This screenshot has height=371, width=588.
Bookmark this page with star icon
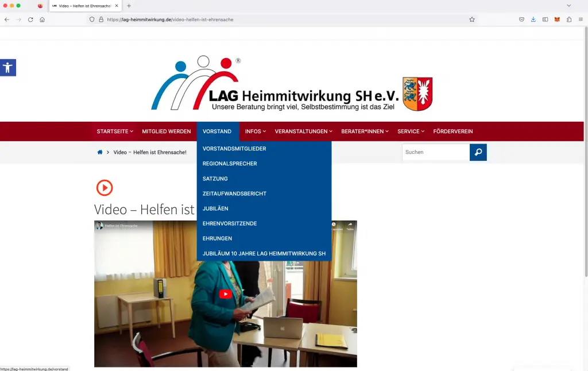(x=472, y=20)
